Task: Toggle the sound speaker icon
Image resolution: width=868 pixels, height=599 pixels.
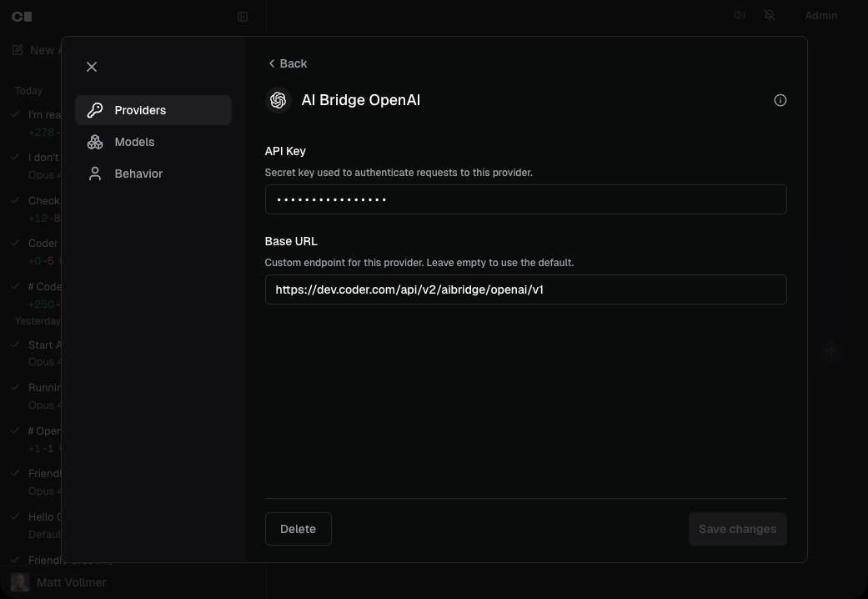Action: (x=739, y=15)
